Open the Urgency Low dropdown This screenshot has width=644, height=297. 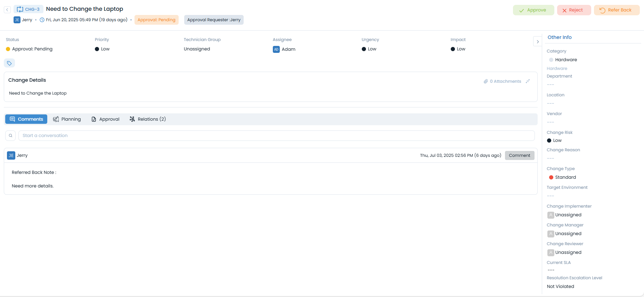(369, 49)
